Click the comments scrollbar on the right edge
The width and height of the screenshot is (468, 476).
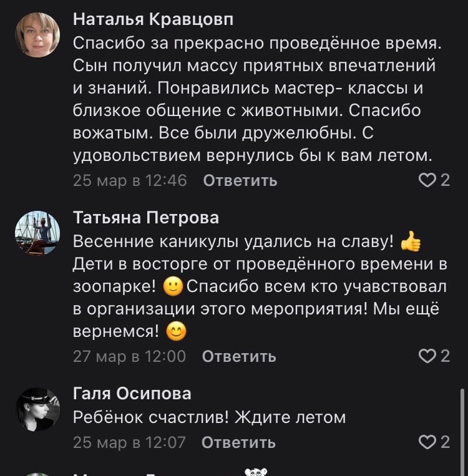[x=462, y=430]
